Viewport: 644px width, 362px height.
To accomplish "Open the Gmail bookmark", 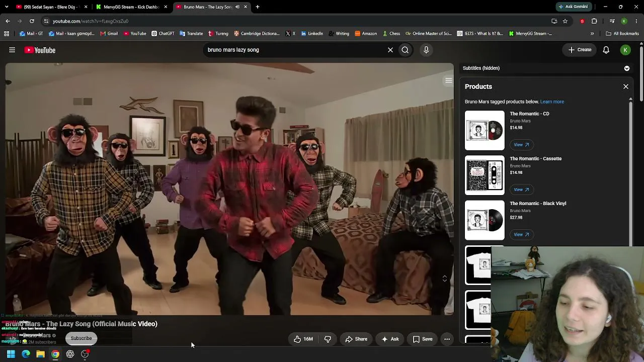I will 109,34.
